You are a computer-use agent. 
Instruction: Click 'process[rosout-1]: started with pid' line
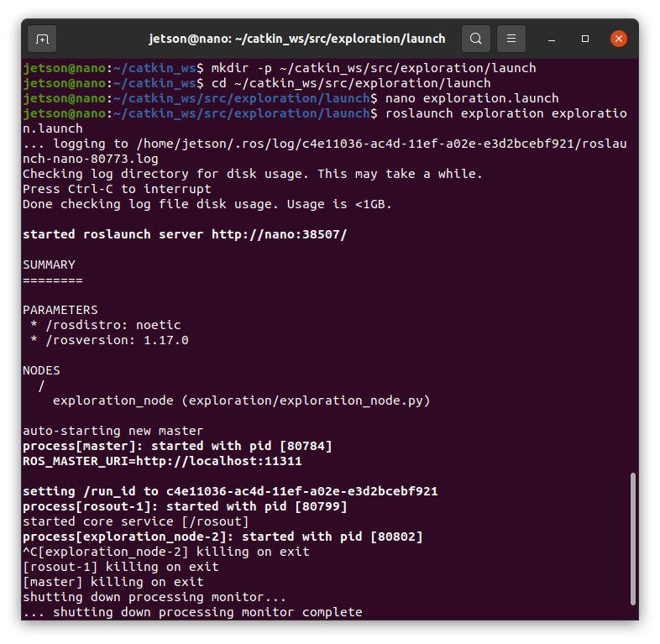[x=185, y=506]
